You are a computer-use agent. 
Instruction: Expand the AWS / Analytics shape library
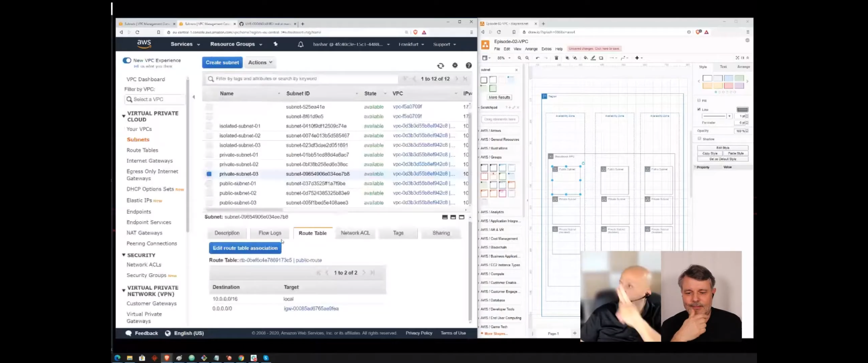point(492,212)
